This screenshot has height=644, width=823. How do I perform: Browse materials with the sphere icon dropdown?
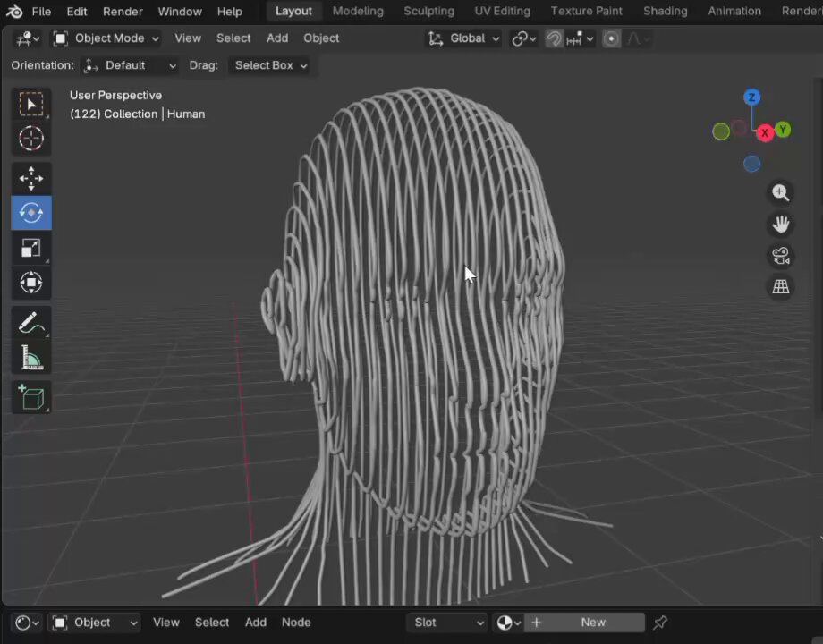coord(508,623)
